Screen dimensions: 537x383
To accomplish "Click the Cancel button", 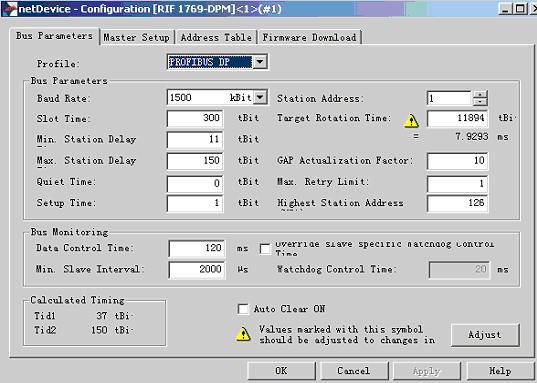I will 354,371.
